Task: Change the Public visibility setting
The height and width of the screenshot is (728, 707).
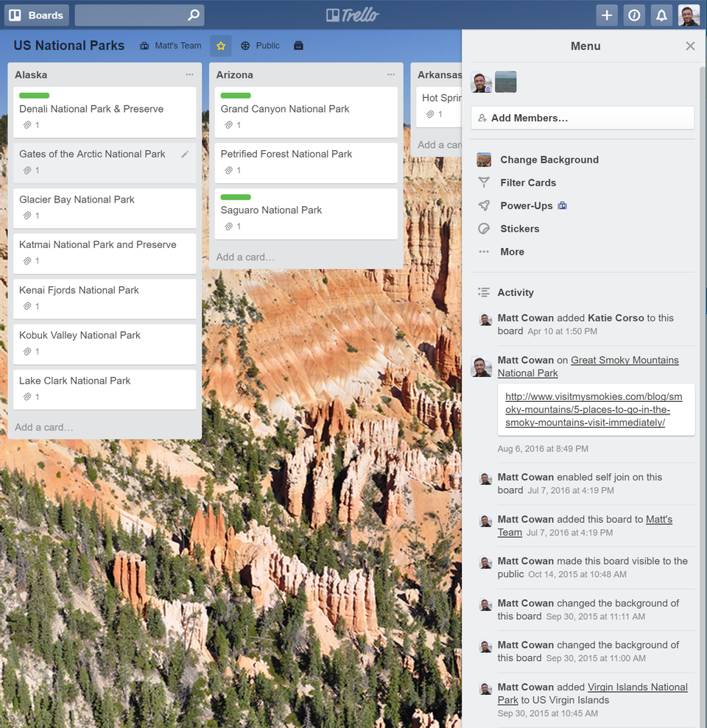Action: (260, 46)
